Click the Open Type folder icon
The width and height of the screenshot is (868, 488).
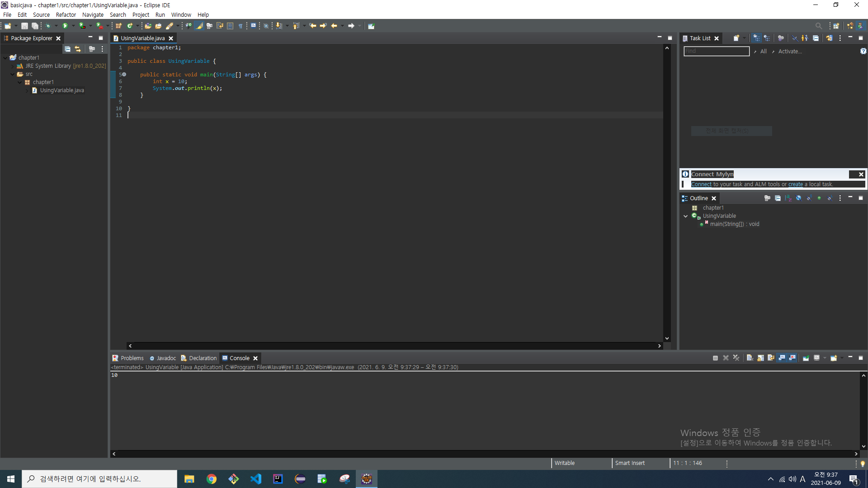click(x=148, y=26)
